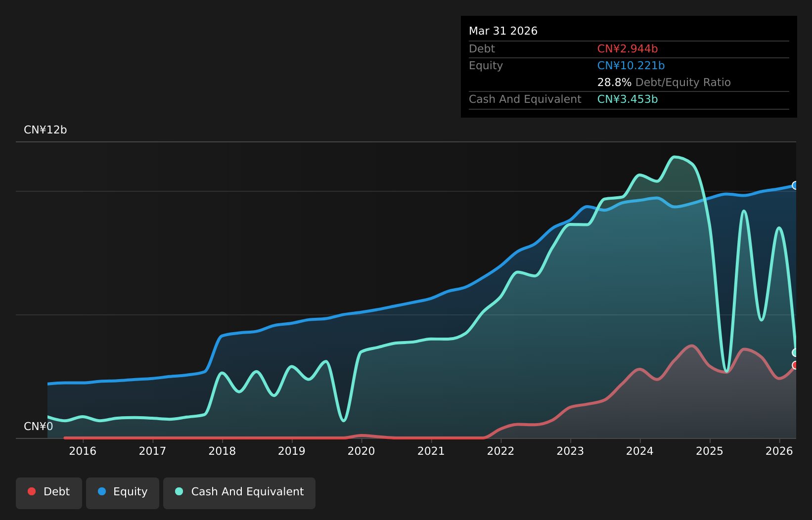Viewport: 812px width, 520px height.
Task: Click the Mar 31 2026 tooltip date
Action: click(x=503, y=31)
